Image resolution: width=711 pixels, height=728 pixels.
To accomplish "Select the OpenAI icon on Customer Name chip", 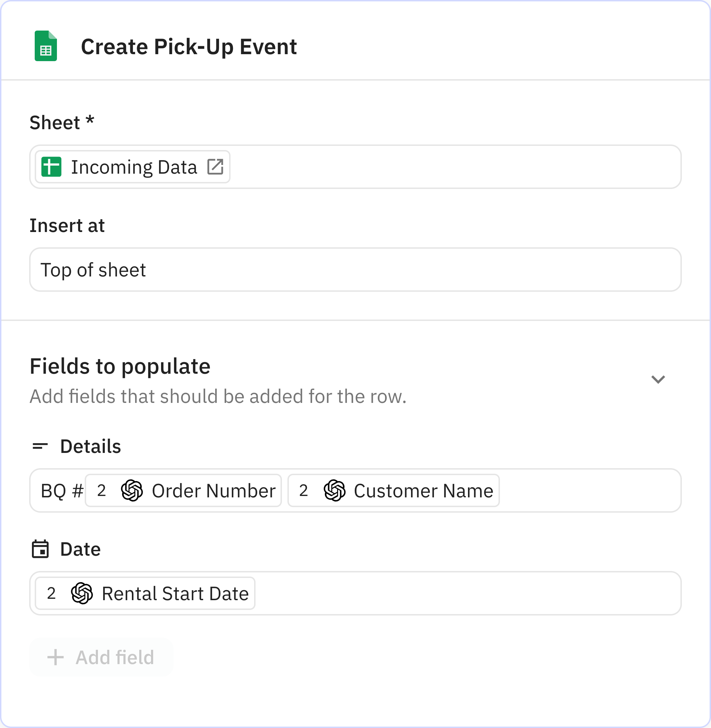I will 335,491.
